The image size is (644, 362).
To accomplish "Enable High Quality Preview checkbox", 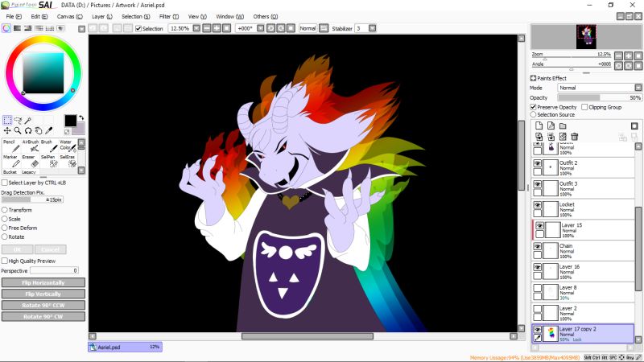I will click(x=5, y=261).
